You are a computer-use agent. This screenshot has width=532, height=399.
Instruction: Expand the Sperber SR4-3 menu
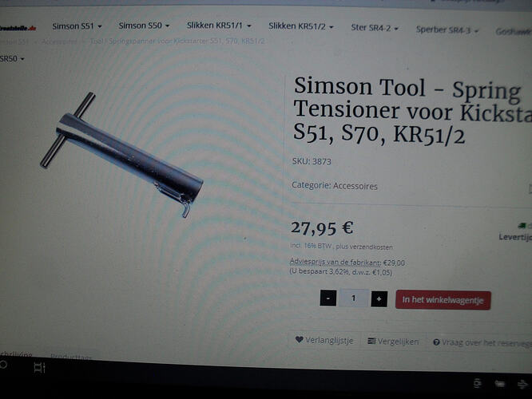[x=447, y=30]
